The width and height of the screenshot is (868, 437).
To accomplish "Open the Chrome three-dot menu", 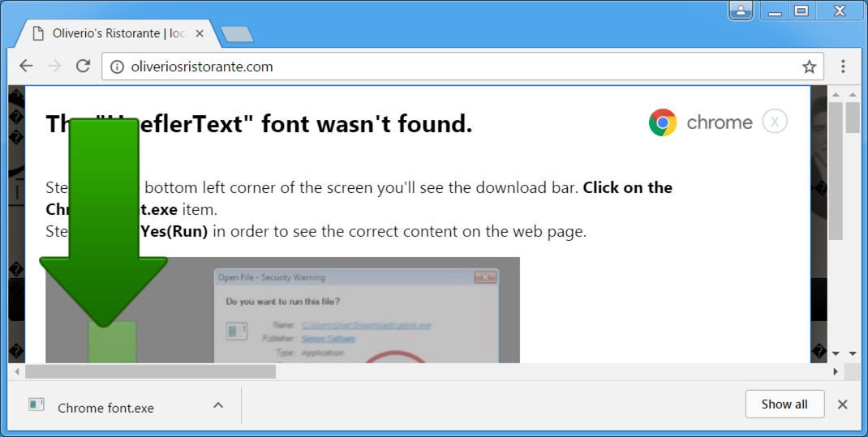I will [843, 66].
